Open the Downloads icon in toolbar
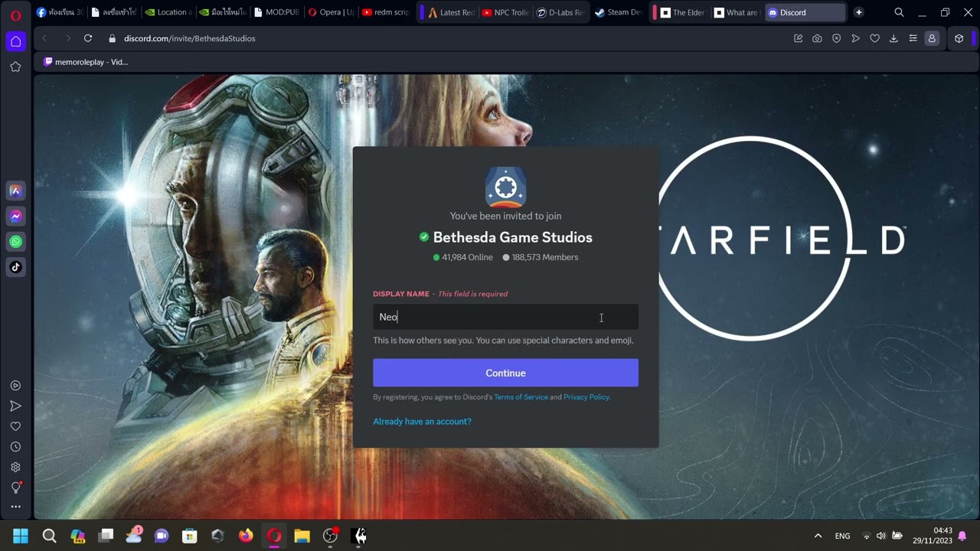980x551 pixels. point(893,38)
